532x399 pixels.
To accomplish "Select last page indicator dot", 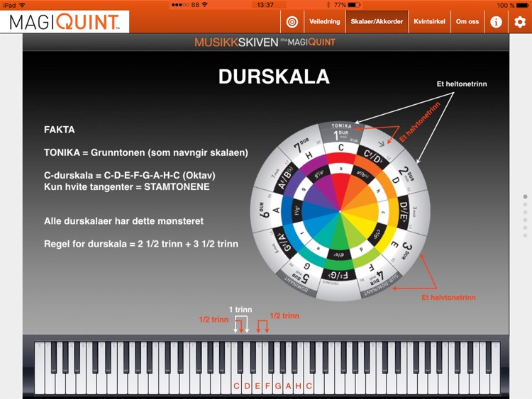I will (525, 235).
